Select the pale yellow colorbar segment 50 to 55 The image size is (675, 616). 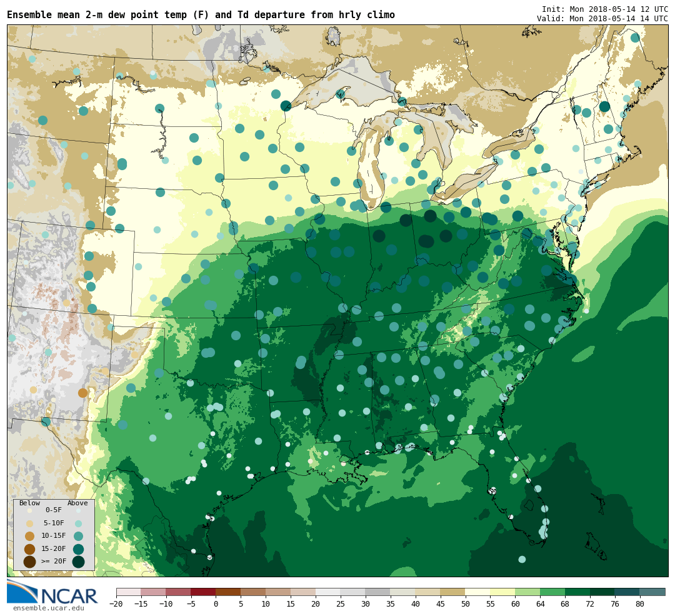(478, 592)
